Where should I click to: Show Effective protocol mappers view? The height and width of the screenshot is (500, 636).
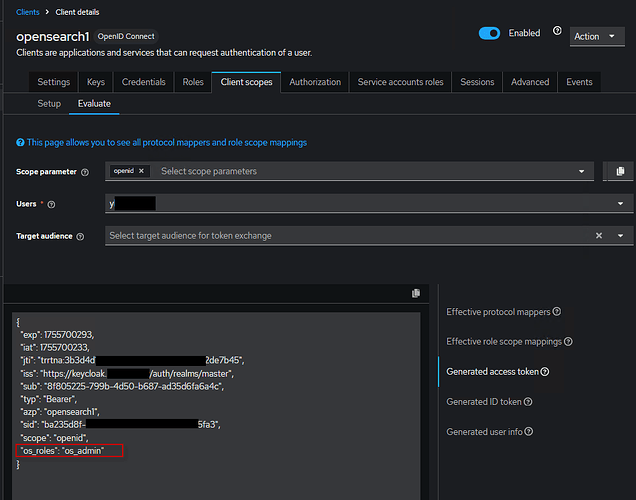498,312
